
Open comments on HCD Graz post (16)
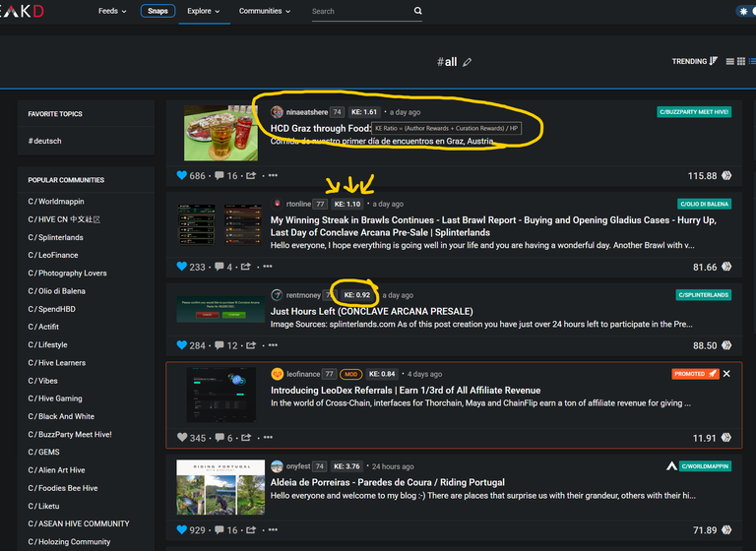pyautogui.click(x=220, y=175)
